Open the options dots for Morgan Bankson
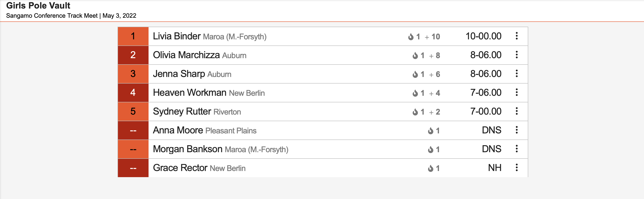This screenshot has width=644, height=199. [x=516, y=149]
